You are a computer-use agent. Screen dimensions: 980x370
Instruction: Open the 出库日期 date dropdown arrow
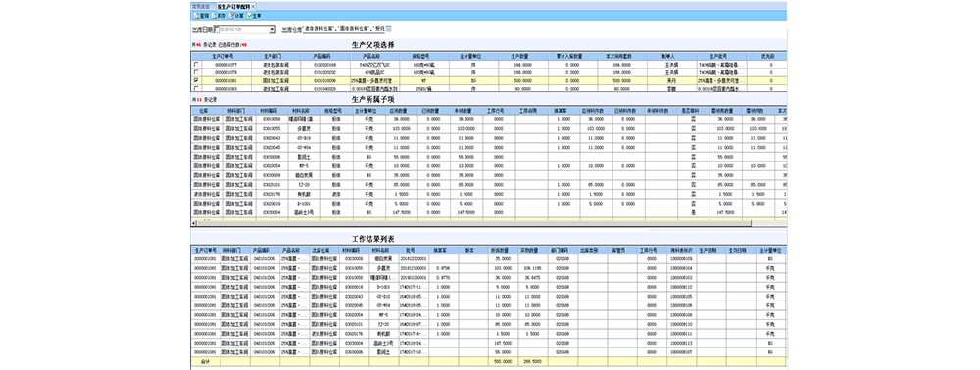coord(273,29)
